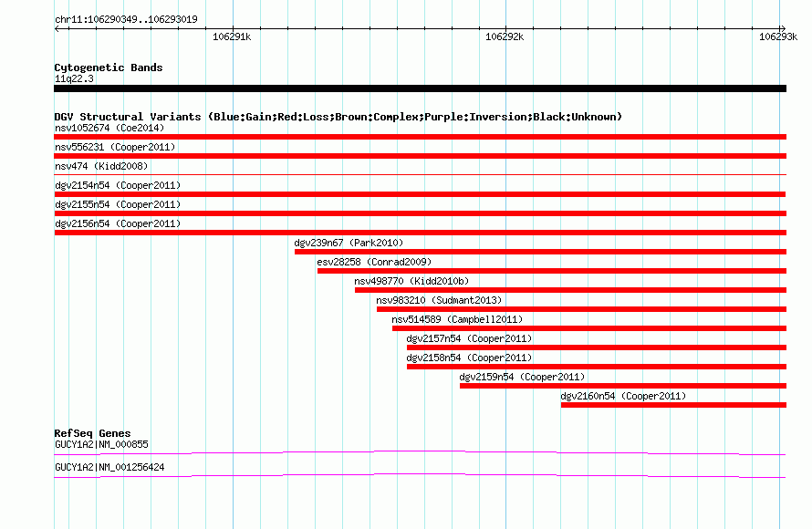The height and width of the screenshot is (529, 812).
Task: Select the red bar under dgv2156n54
Action: click(420, 233)
